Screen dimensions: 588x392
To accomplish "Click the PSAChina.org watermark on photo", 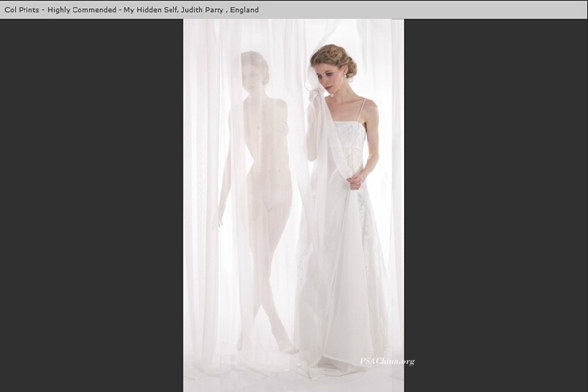I will (386, 361).
